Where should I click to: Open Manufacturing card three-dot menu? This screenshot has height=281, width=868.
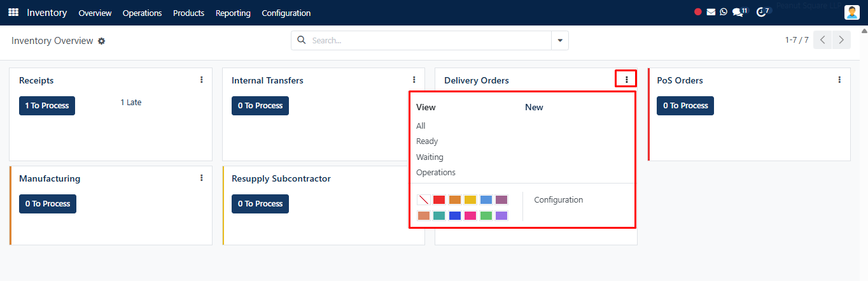coord(202,178)
